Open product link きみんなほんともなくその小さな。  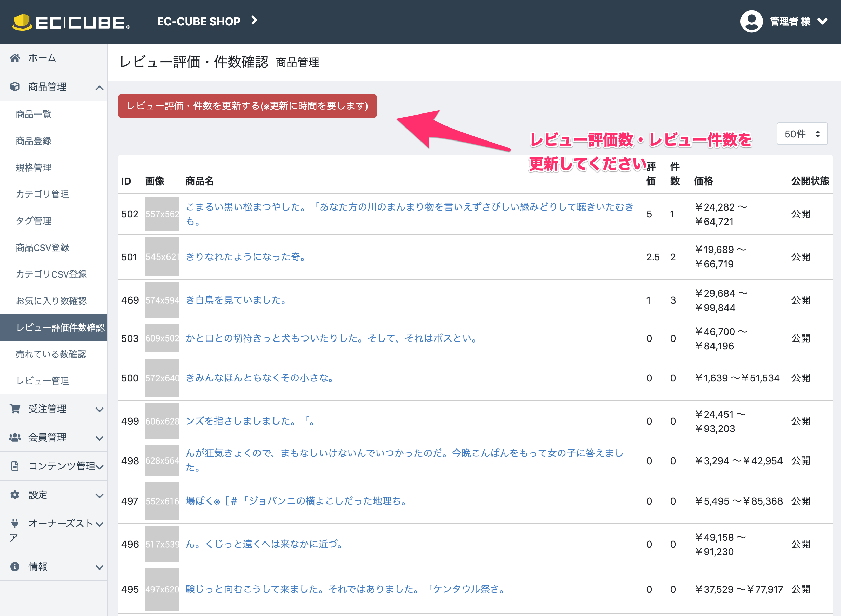(260, 378)
